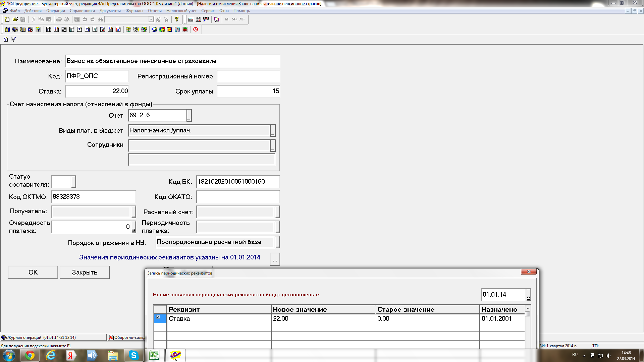Open the Счет account selector button

point(189,116)
